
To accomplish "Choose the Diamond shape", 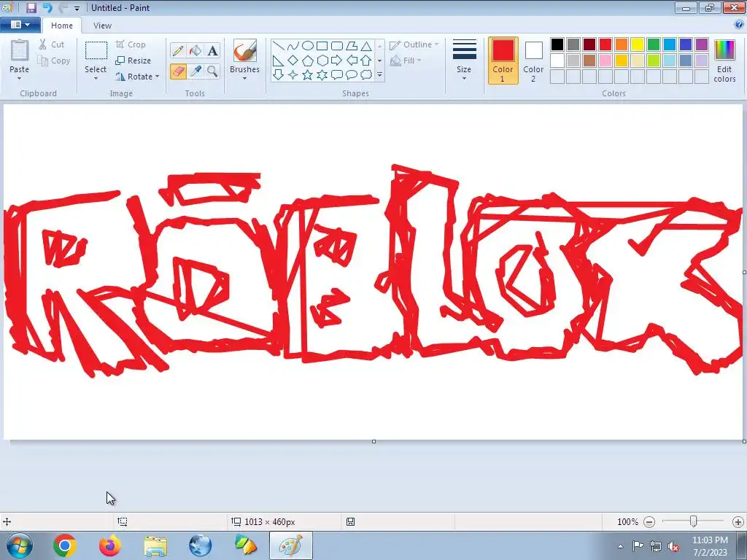I will [x=293, y=61].
